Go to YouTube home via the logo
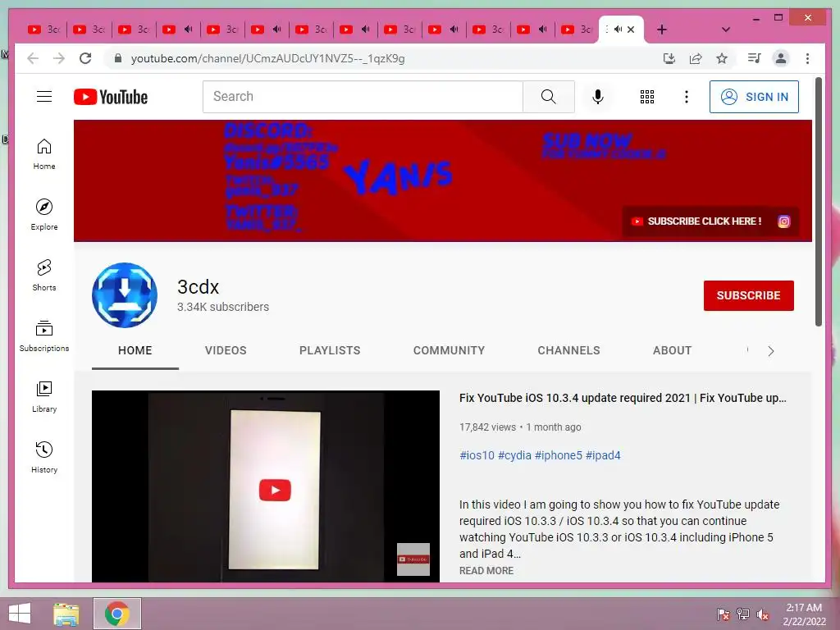This screenshot has height=630, width=840. [111, 97]
